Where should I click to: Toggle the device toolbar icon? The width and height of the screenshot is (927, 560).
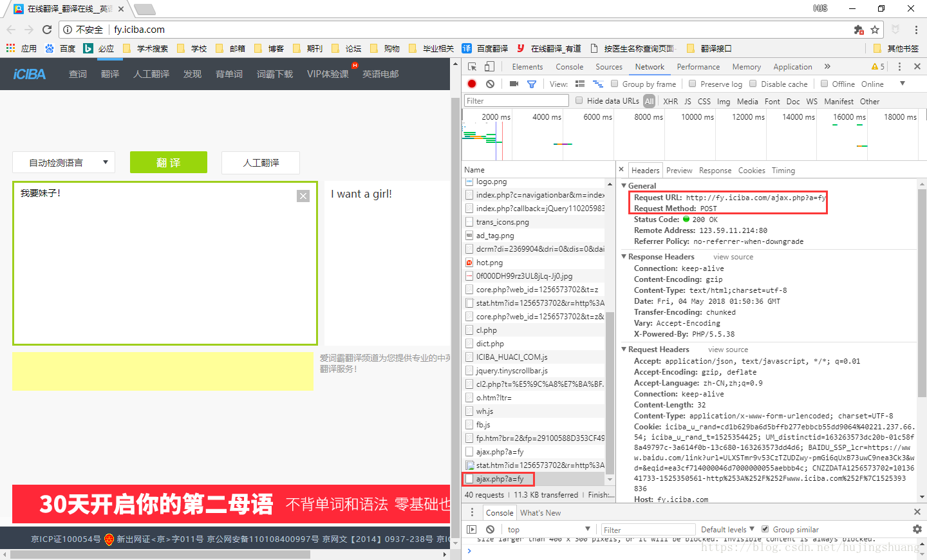(x=490, y=67)
